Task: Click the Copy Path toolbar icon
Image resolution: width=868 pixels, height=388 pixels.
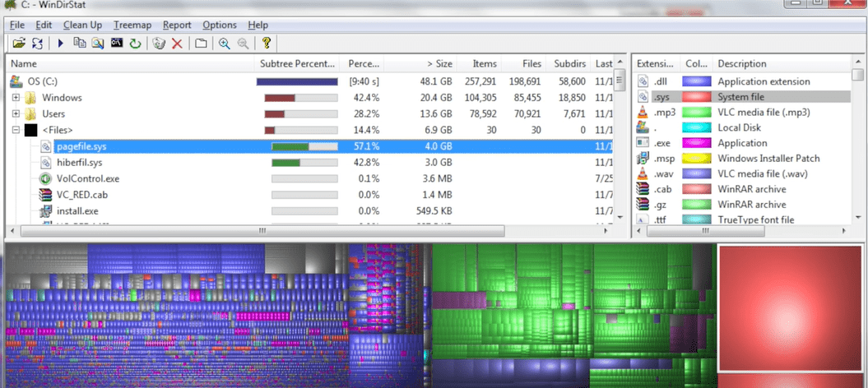Action: coord(80,43)
